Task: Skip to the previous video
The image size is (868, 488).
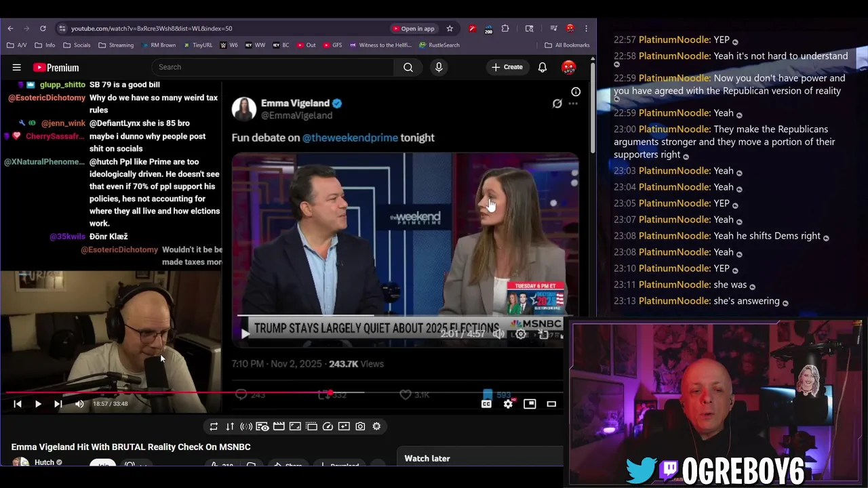Action: tap(18, 404)
